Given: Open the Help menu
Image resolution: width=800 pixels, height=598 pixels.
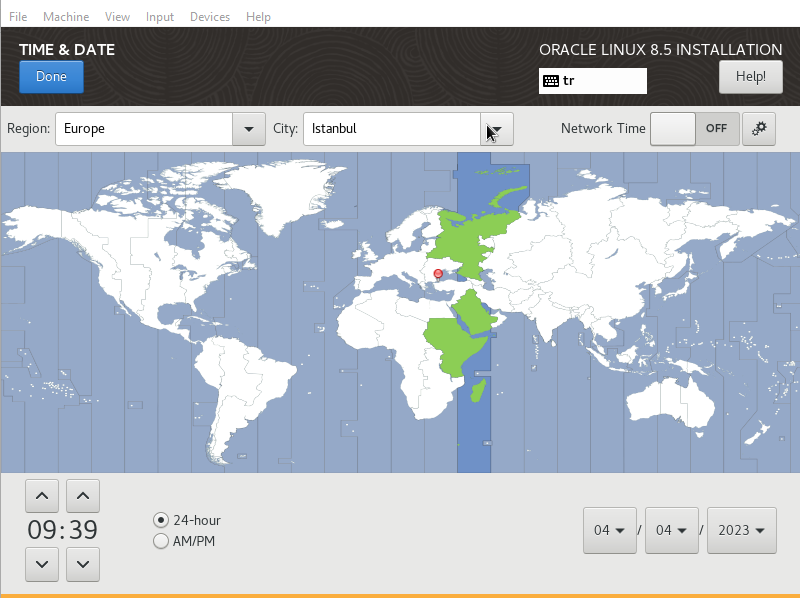Looking at the screenshot, I should (258, 17).
